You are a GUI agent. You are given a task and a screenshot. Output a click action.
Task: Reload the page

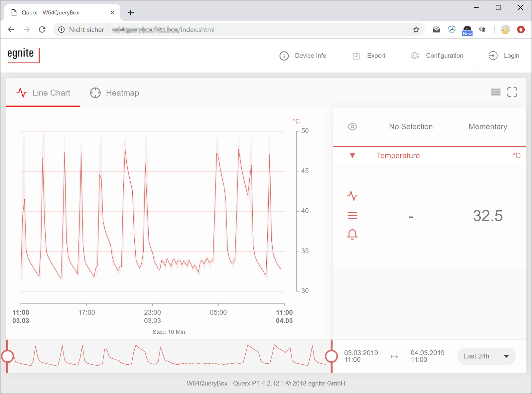(x=42, y=30)
